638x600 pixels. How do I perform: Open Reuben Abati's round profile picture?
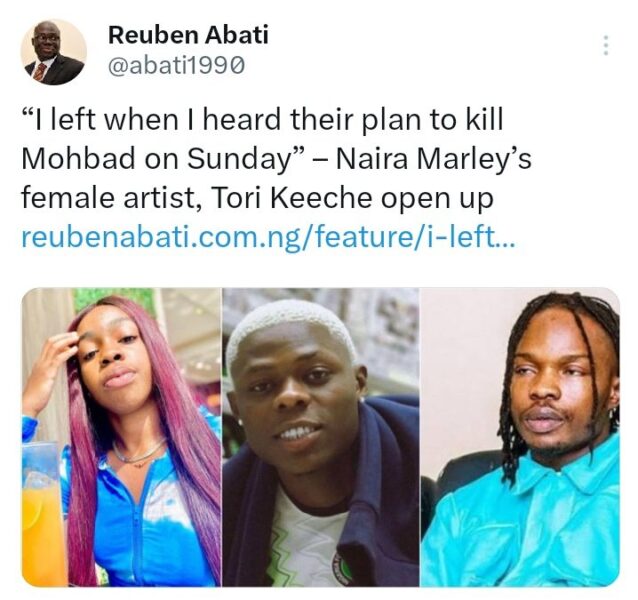click(54, 52)
